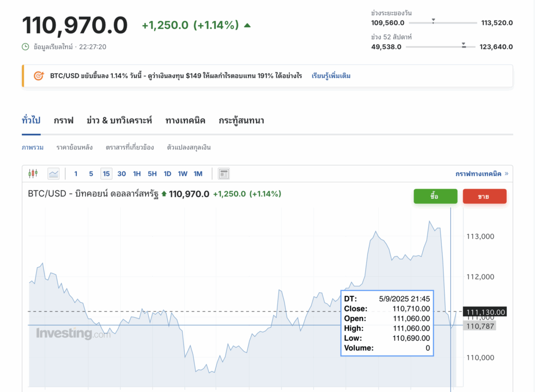Click the 52-week range slider marker
The height and width of the screenshot is (392, 535).
point(463,46)
